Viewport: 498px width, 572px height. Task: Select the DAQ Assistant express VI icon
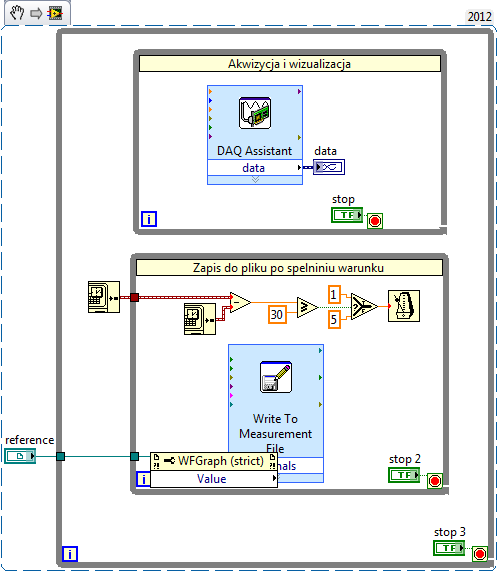255,113
